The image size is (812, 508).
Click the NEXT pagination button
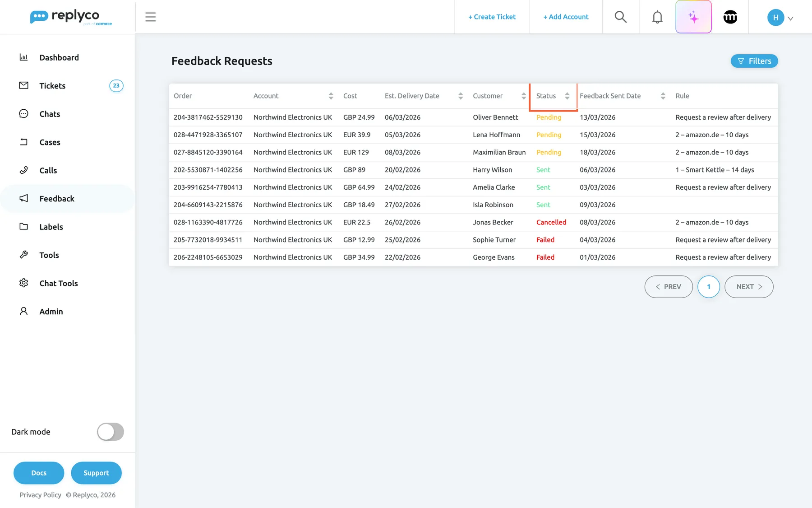click(x=749, y=287)
